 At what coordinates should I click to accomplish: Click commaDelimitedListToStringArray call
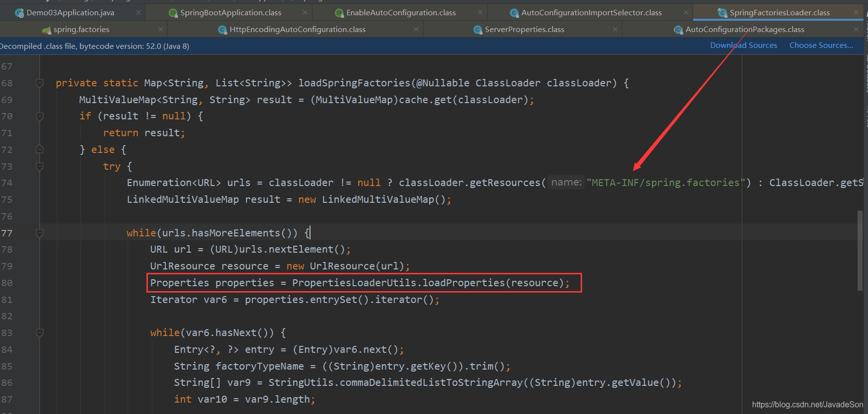coord(431,382)
